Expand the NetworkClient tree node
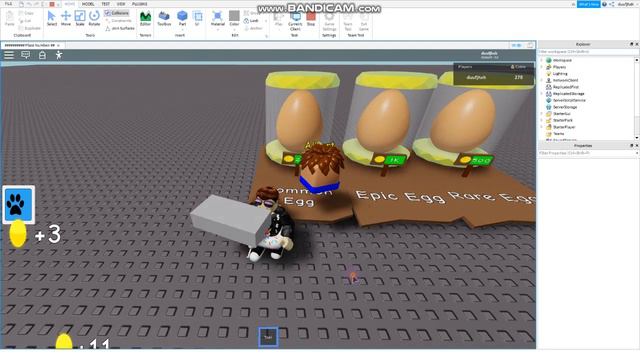 click(x=542, y=80)
